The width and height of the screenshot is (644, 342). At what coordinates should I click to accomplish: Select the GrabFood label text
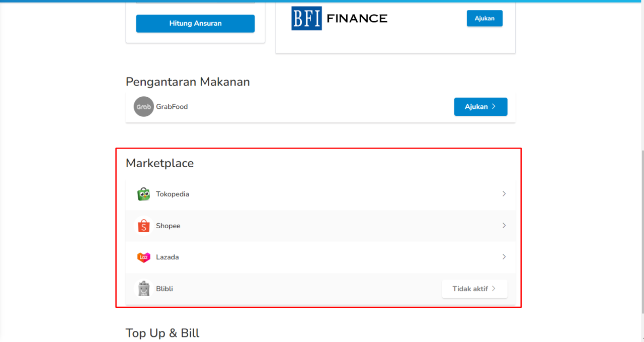point(172,107)
